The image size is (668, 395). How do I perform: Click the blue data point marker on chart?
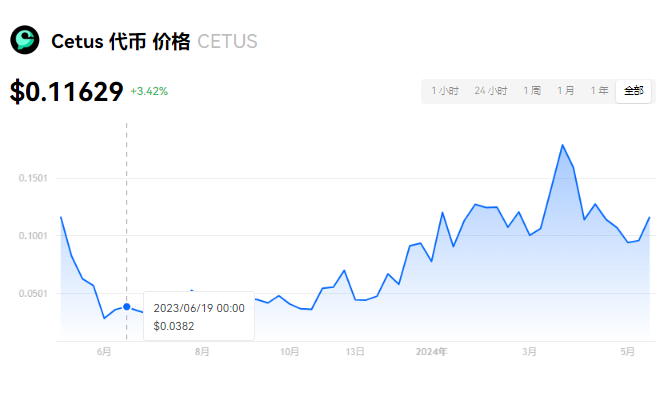pos(127,307)
